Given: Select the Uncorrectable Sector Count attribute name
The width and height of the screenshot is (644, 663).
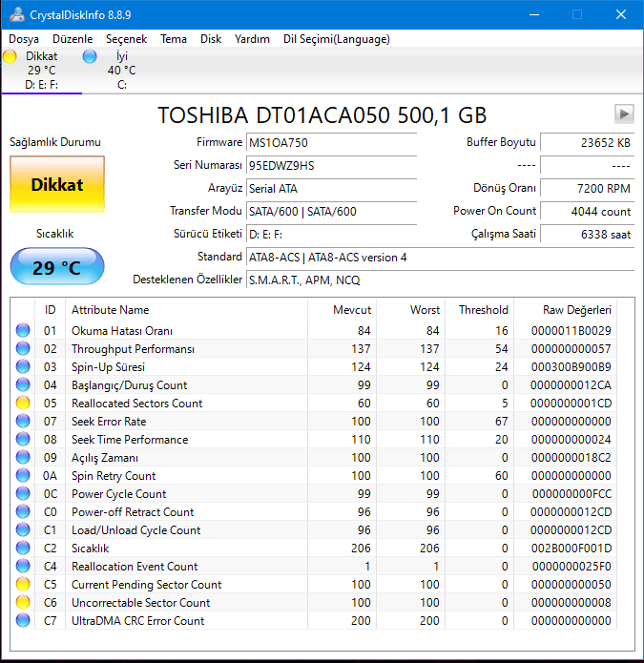Looking at the screenshot, I should coord(141,603).
